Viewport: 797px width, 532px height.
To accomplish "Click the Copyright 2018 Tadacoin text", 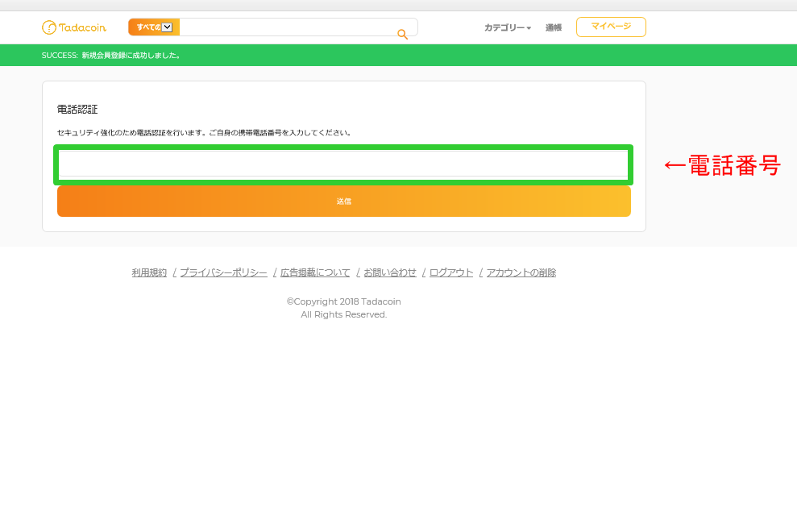I will coord(343,301).
